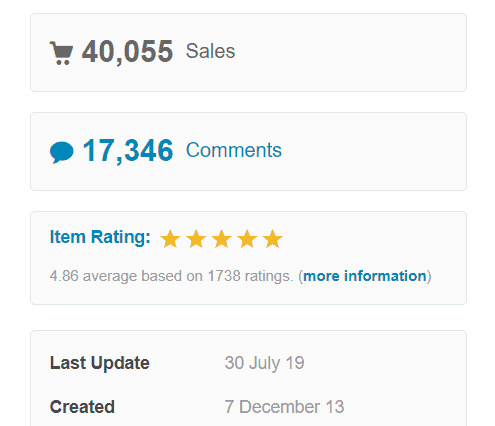Click empty area of the Sales box
495x426 pixels.
pyautogui.click(x=350, y=52)
